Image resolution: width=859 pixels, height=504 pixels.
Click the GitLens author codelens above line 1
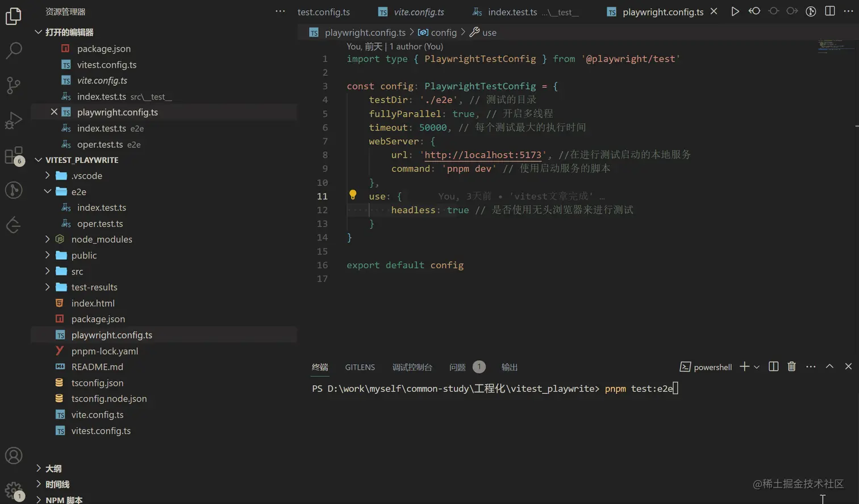pyautogui.click(x=395, y=47)
